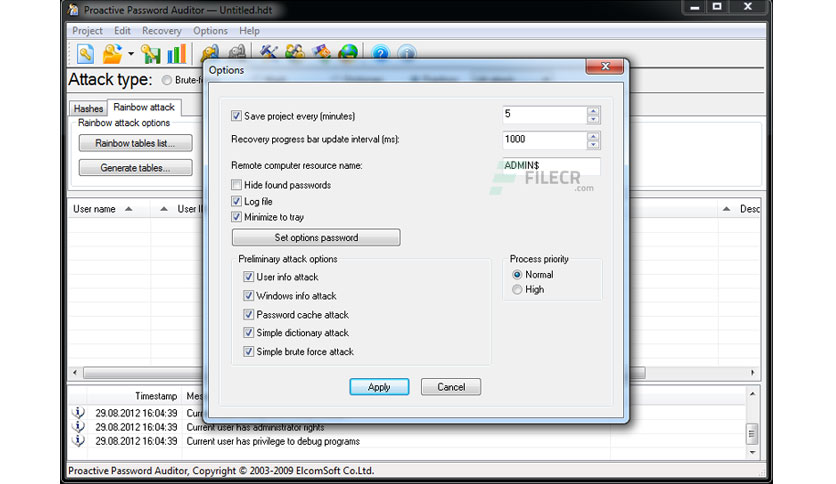
Task: Click horizontal scrollbar right arrow
Action: click(753, 372)
